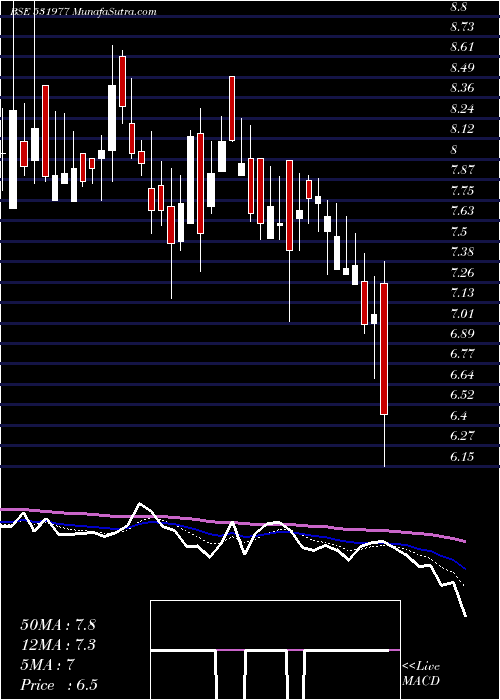Click the 8.36 axis value
Image resolution: width=500 pixels, height=700 pixels.
point(462,88)
